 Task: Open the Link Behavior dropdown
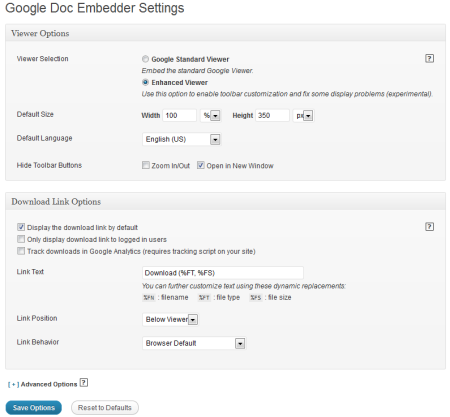point(194,343)
